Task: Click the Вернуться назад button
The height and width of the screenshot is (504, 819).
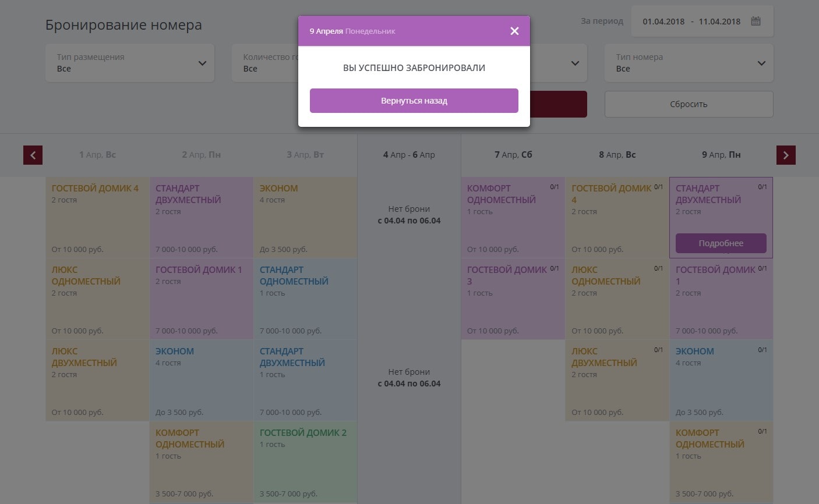Action: click(x=414, y=101)
